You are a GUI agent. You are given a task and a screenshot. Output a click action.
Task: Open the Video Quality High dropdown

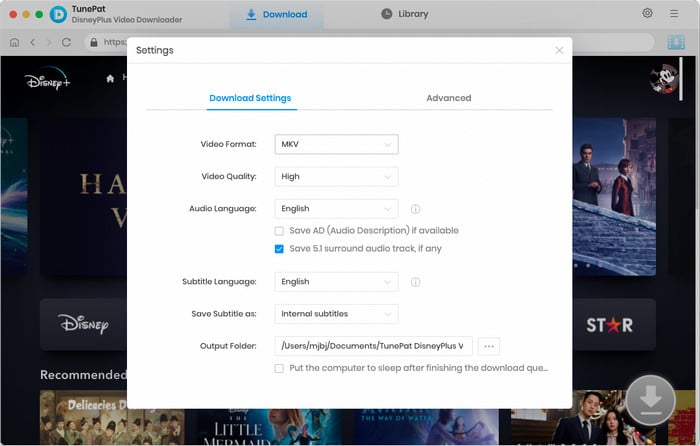(x=337, y=176)
